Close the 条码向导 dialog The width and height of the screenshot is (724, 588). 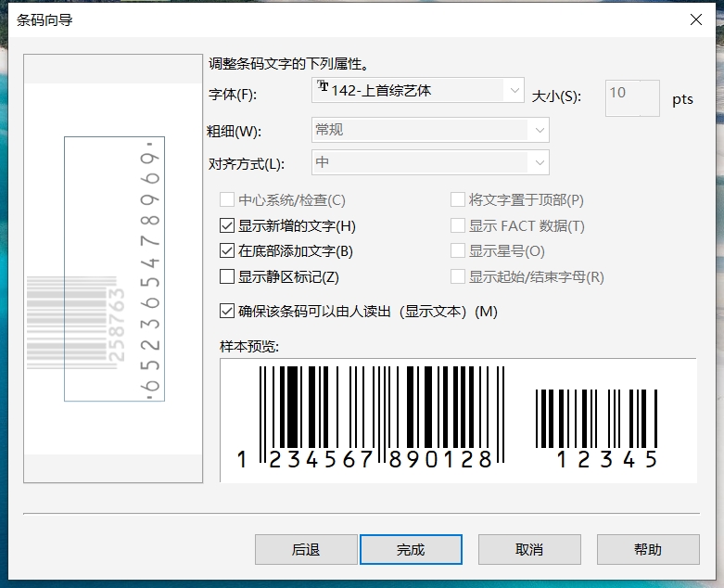[696, 19]
